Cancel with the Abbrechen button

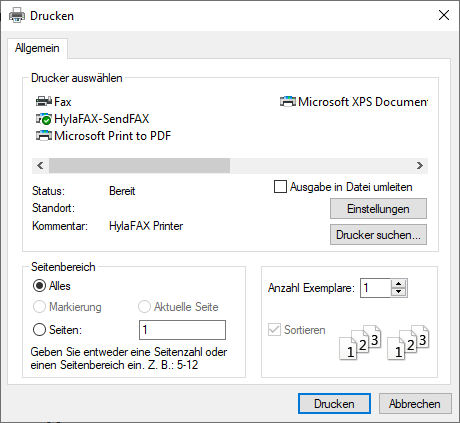coord(415,404)
